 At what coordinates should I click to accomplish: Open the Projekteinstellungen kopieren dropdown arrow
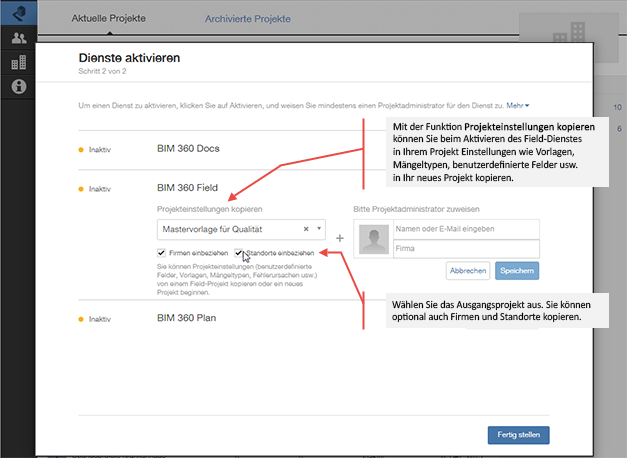[x=319, y=229]
